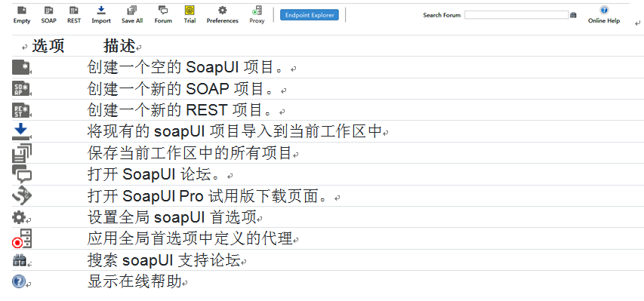
Task: Click the text 应用全局首选项中定义的代理
Action: coord(190,238)
